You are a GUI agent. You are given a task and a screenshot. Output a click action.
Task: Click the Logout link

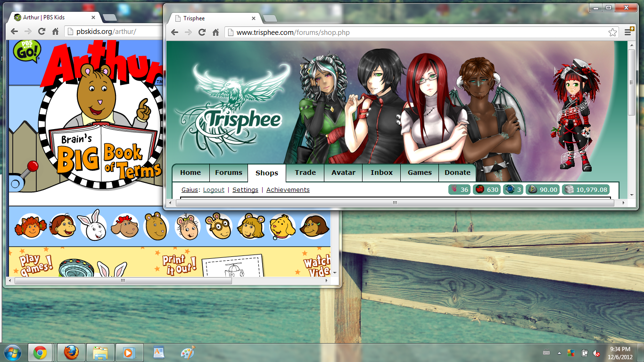coord(214,189)
